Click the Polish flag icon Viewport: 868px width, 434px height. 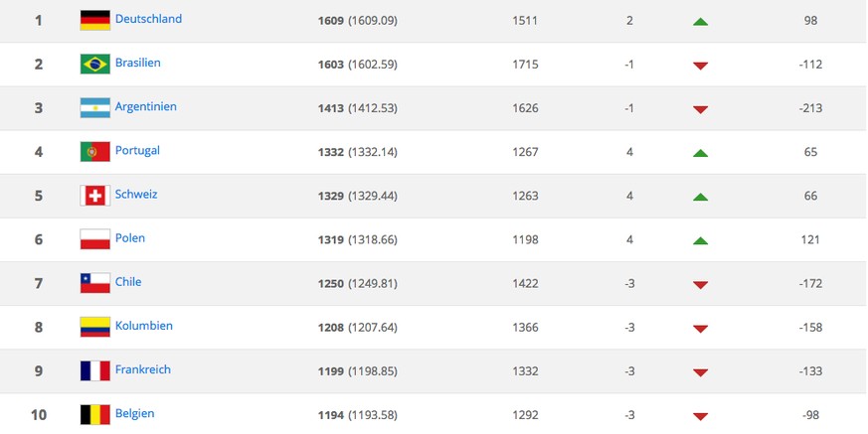94,239
